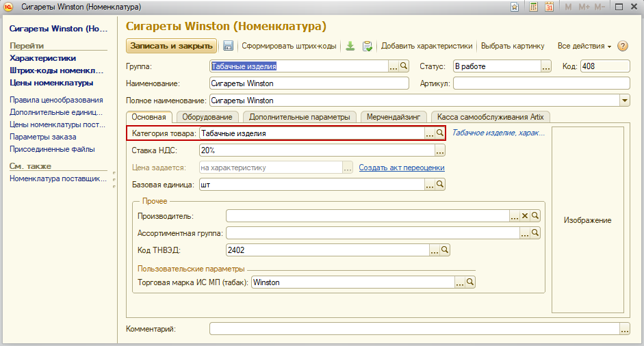This screenshot has width=644, height=346.
Task: Go to Цены номенклатуры in sidebar
Action: 51,83
